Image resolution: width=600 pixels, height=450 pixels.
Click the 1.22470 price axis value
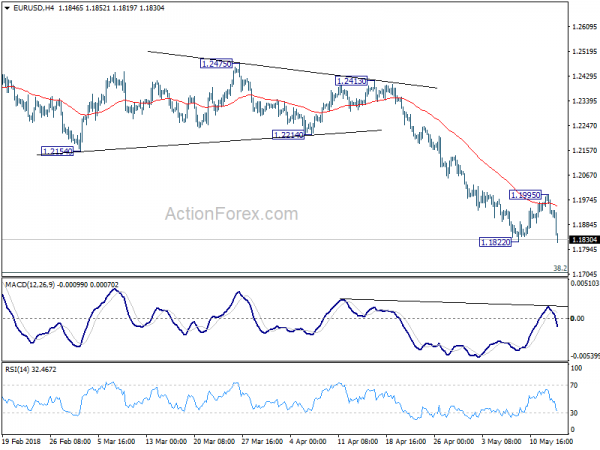[x=584, y=126]
